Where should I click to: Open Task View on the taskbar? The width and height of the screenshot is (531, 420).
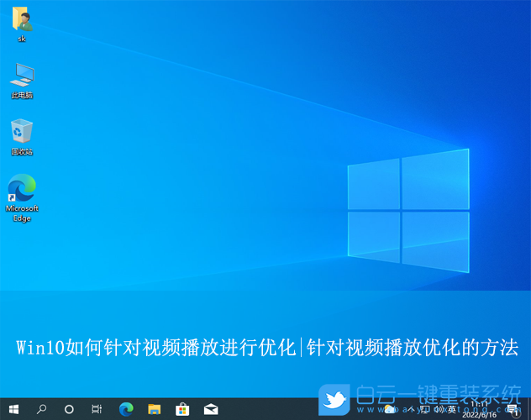[x=97, y=409]
